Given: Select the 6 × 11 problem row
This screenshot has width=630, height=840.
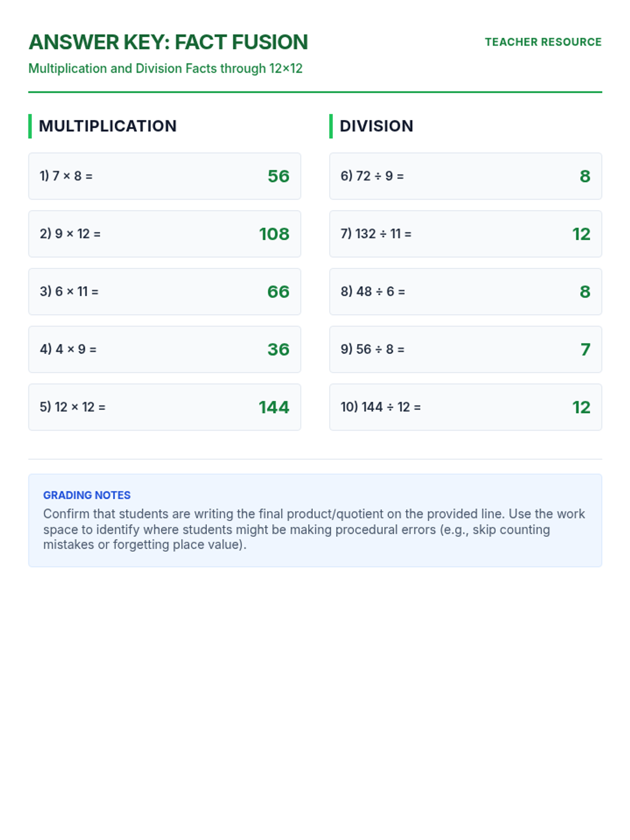Looking at the screenshot, I should [164, 291].
